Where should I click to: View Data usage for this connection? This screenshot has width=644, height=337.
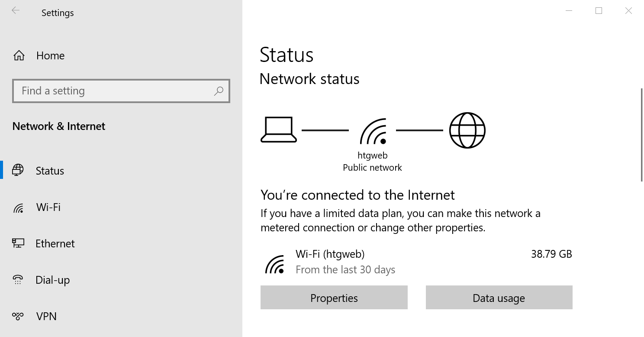[x=499, y=298]
